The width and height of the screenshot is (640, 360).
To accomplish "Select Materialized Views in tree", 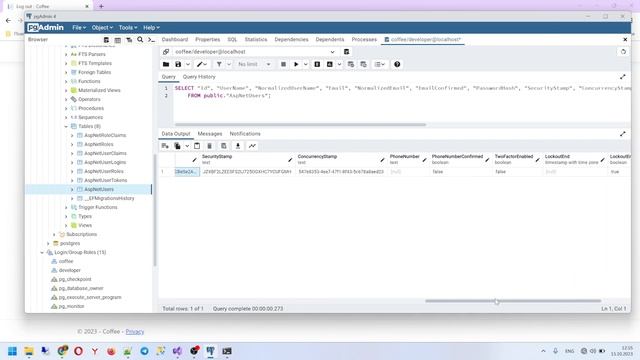I will 99,90.
